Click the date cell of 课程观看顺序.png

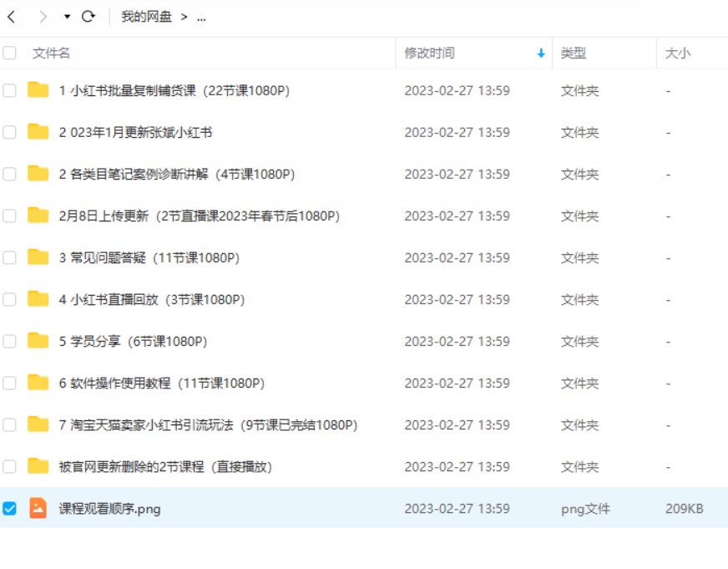[x=458, y=509]
